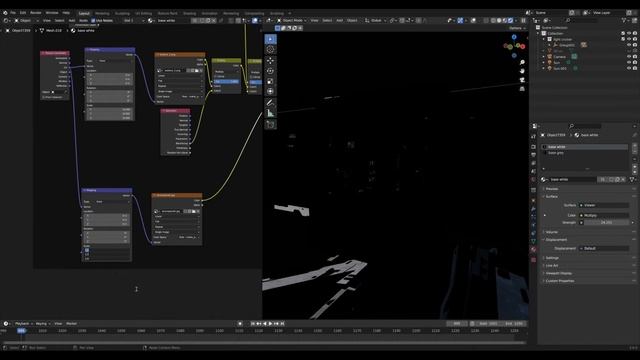This screenshot has width=640, height=360.
Task: Open the Object Mode dropdown in viewport
Action: click(x=292, y=20)
